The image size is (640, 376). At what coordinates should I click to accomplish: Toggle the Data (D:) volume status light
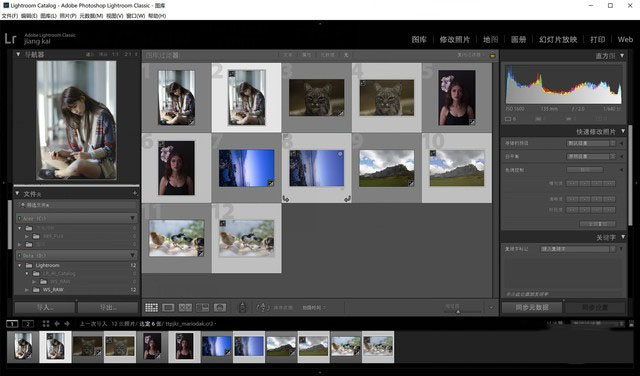coord(19,256)
